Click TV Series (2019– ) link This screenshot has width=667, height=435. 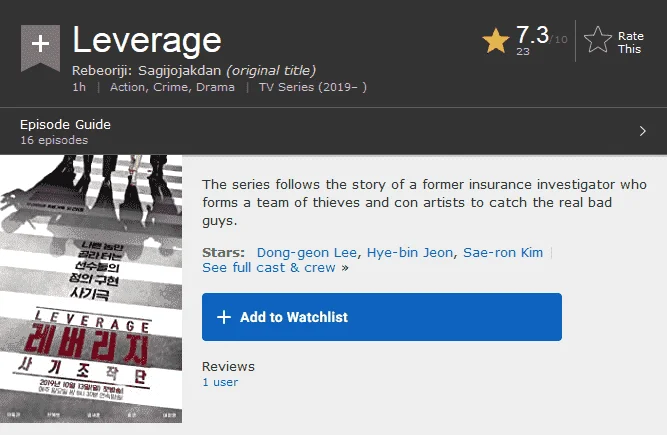click(x=313, y=87)
